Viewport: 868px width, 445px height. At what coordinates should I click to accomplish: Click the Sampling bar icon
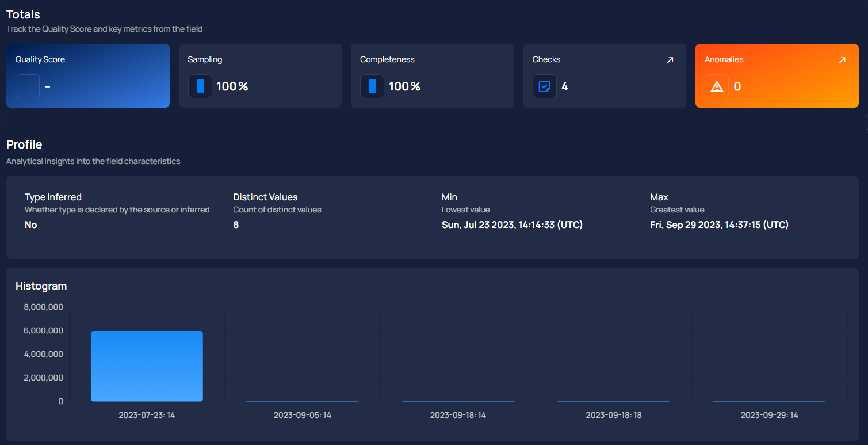[200, 86]
